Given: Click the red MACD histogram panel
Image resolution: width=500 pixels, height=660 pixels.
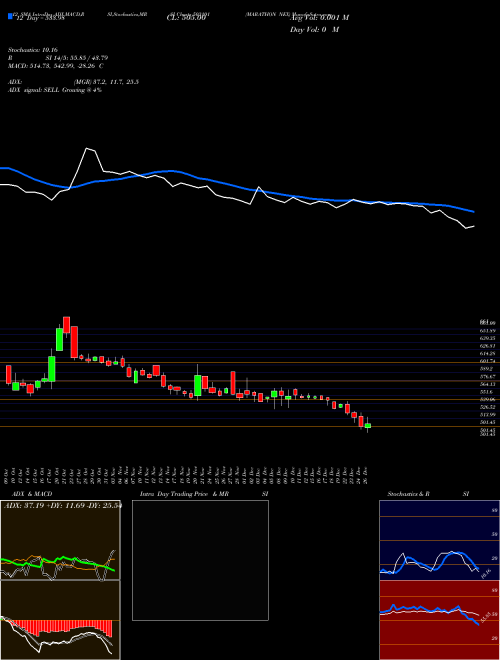Looking at the screenshot, I should [60, 621].
